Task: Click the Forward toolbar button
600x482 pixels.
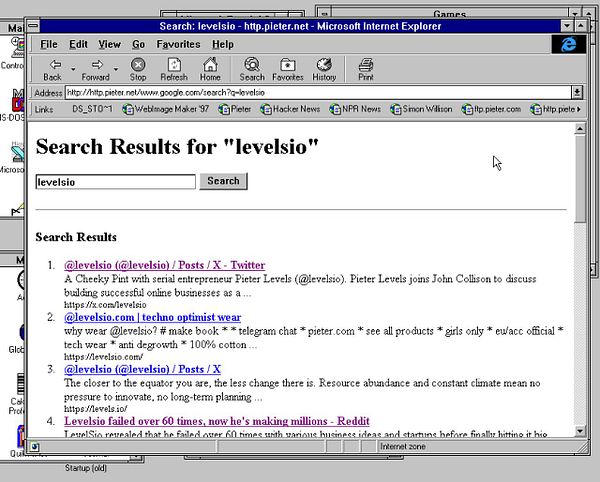Action: (x=96, y=69)
